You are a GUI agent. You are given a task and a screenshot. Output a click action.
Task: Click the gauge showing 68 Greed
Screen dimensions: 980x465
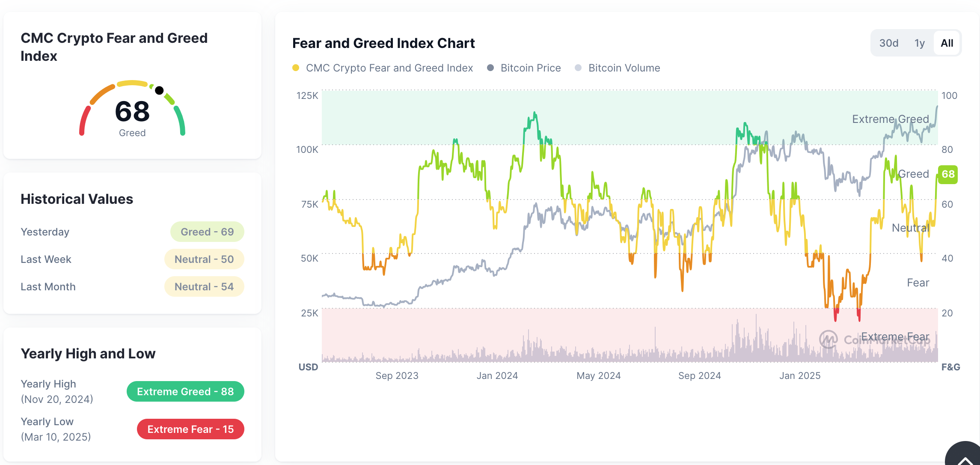(132, 111)
